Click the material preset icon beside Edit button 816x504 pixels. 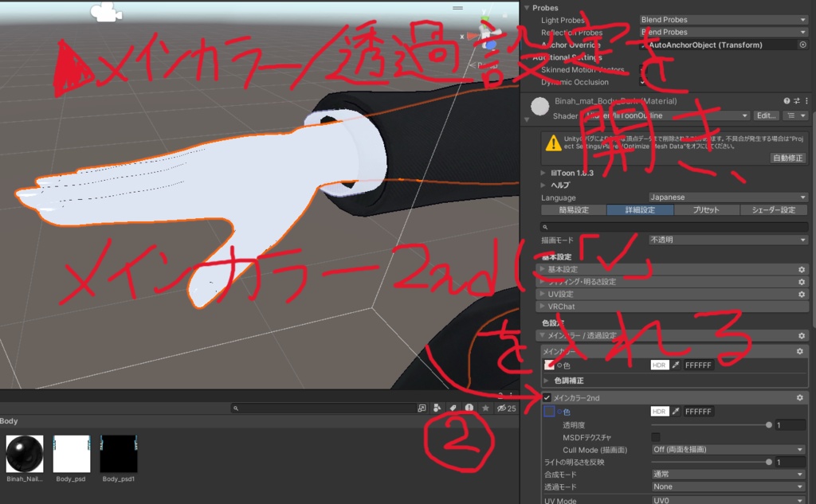tap(792, 115)
